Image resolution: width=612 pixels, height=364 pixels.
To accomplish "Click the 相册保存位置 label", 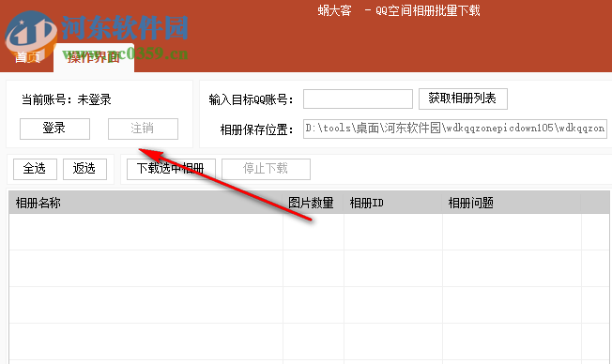I will [256, 129].
